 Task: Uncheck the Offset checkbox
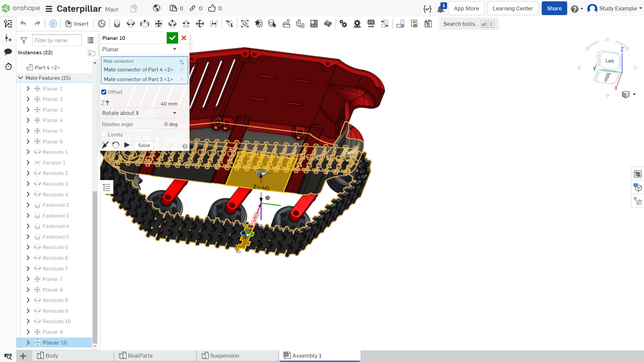(x=104, y=92)
